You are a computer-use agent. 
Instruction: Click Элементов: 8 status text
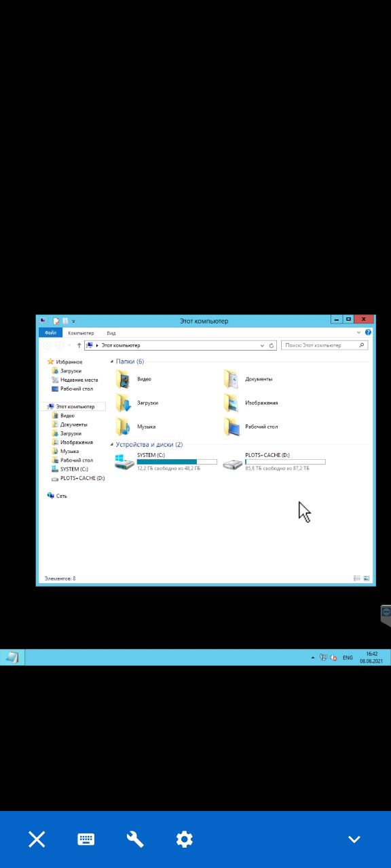[60, 578]
